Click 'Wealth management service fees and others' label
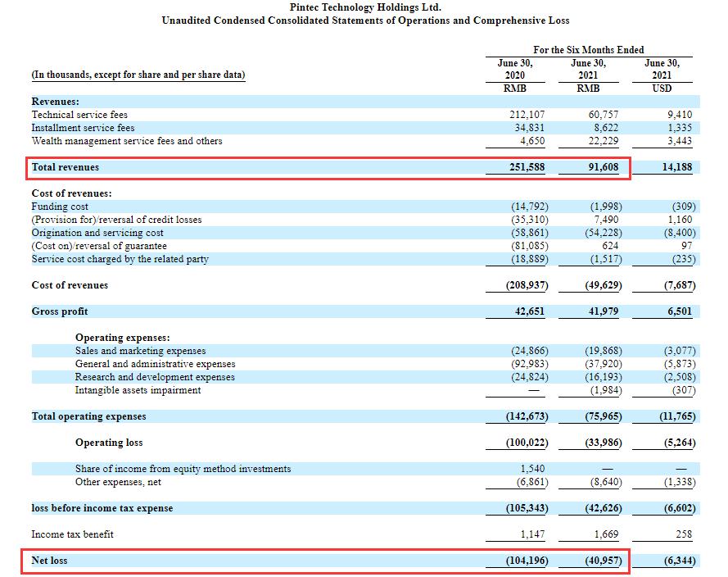This screenshot has height=577, width=728. click(x=127, y=141)
